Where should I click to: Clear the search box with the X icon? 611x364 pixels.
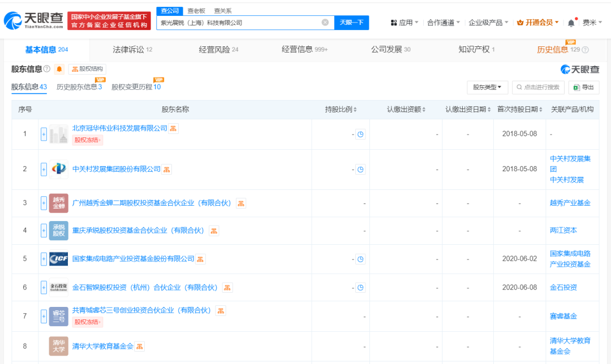325,23
